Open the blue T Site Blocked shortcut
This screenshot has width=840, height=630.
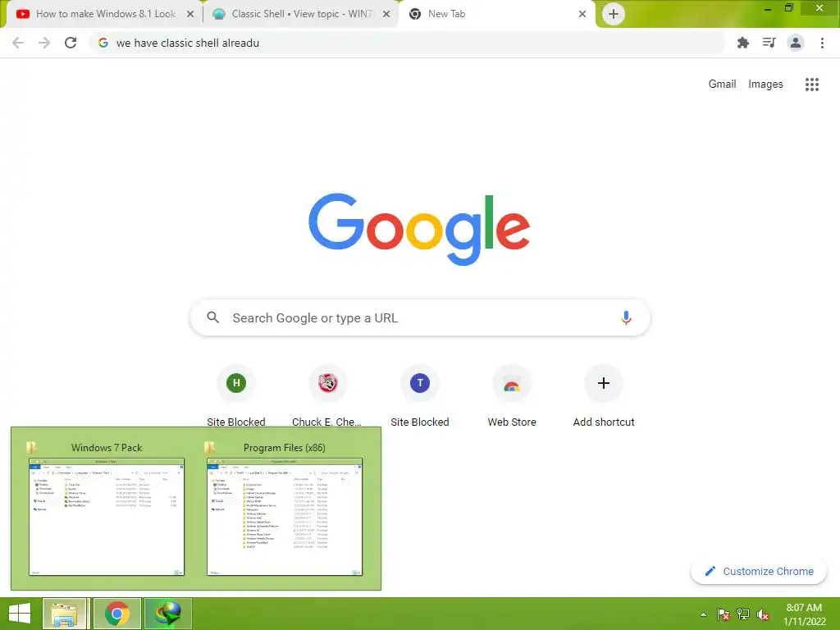[x=419, y=396]
